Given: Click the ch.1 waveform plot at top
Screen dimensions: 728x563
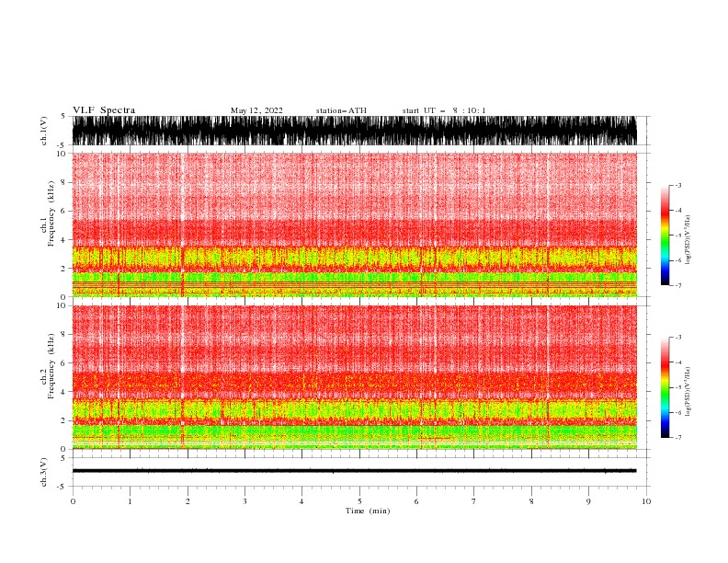Looking at the screenshot, I should [355, 131].
